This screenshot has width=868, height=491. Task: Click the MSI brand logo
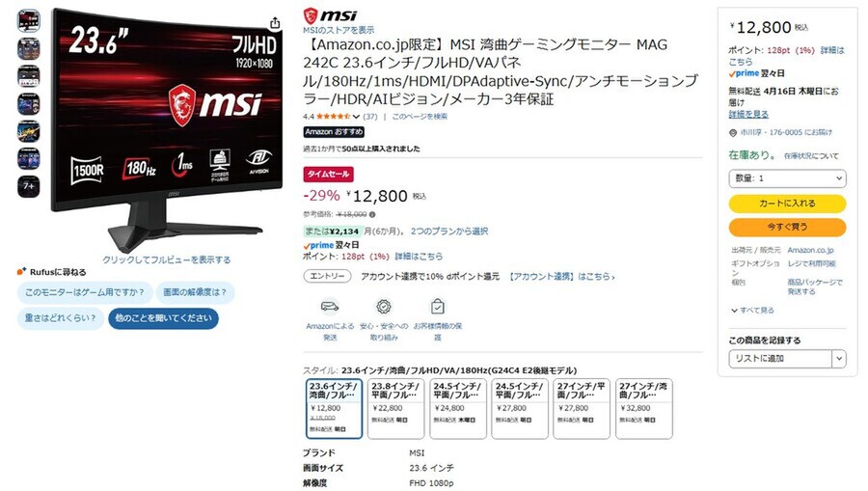coord(330,14)
